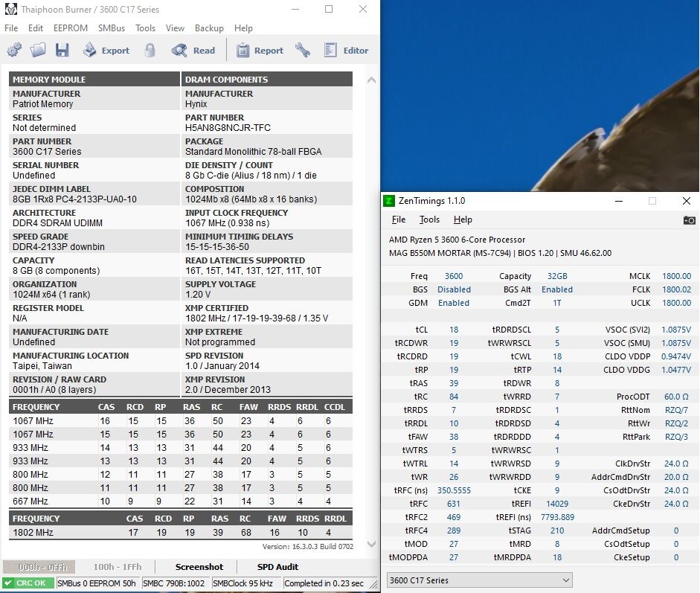The height and width of the screenshot is (593, 700).
Task: Click the DRAM COMPONENTS column header
Action: 267,79
